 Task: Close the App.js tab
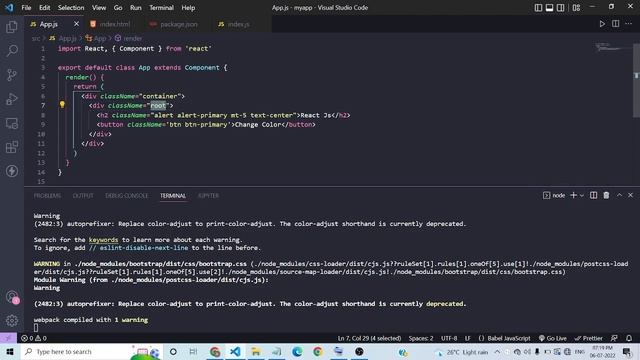tap(76, 24)
